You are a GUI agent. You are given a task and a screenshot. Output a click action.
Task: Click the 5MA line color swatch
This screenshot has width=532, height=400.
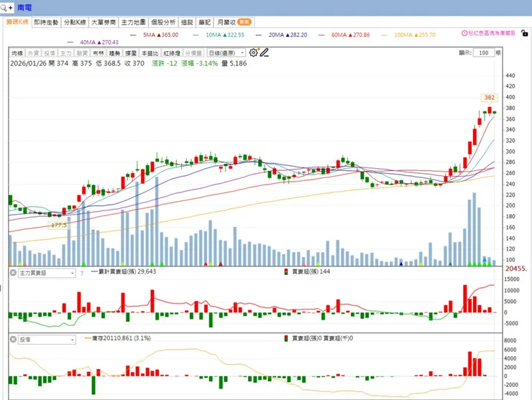coord(133,35)
